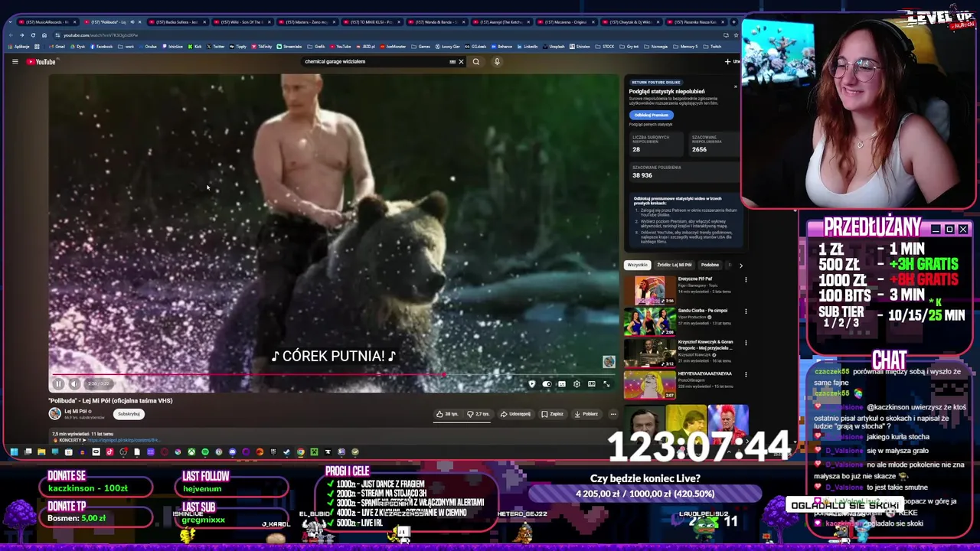Seek on the red video progress bar
The image size is (980, 551).
(334, 375)
